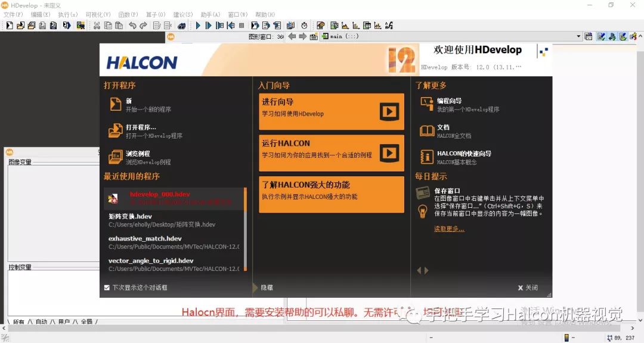Click the open program toolbar icon
The height and width of the screenshot is (343, 644).
point(20,26)
